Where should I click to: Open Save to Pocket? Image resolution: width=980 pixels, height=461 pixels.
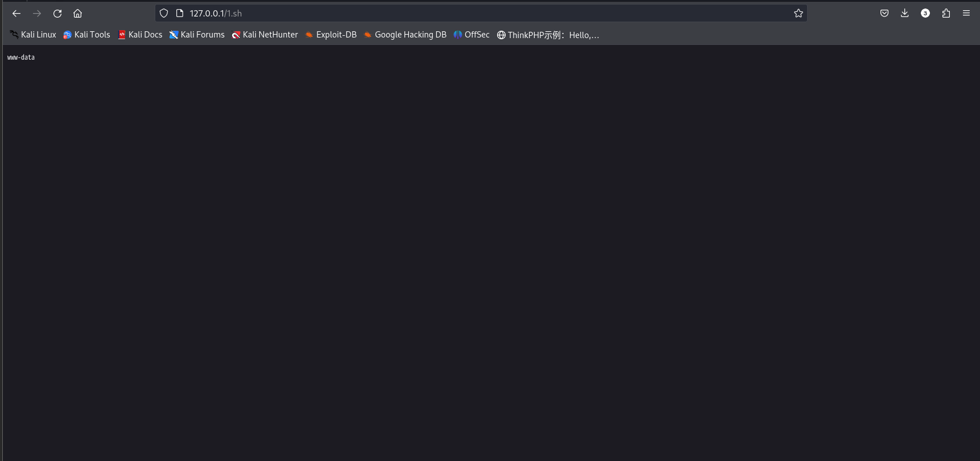(x=884, y=13)
